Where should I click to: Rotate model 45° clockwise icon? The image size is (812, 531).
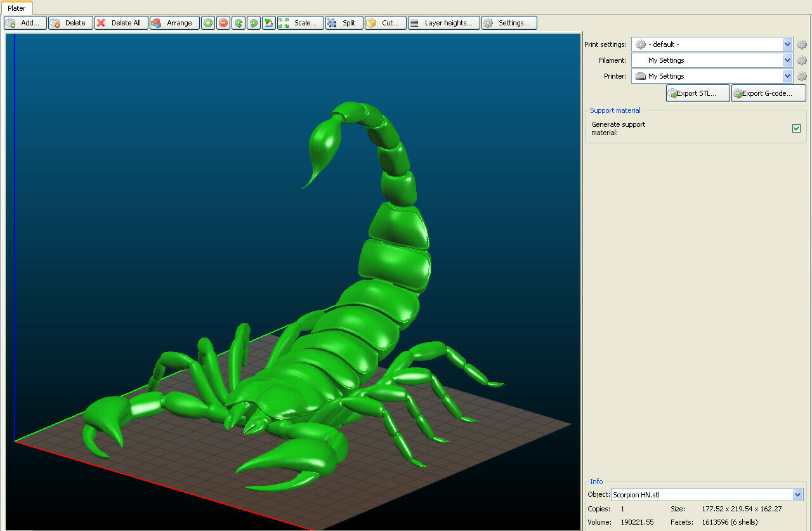point(254,23)
